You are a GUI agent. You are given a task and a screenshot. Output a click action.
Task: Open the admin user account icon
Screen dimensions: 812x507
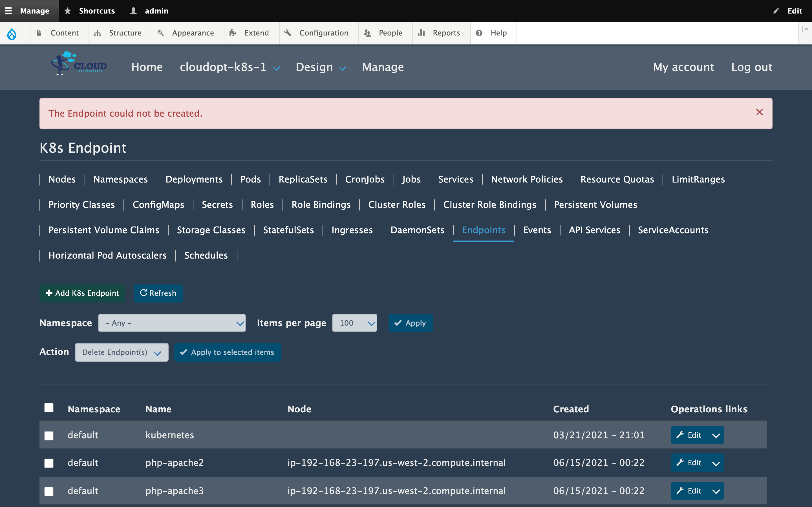coord(133,11)
